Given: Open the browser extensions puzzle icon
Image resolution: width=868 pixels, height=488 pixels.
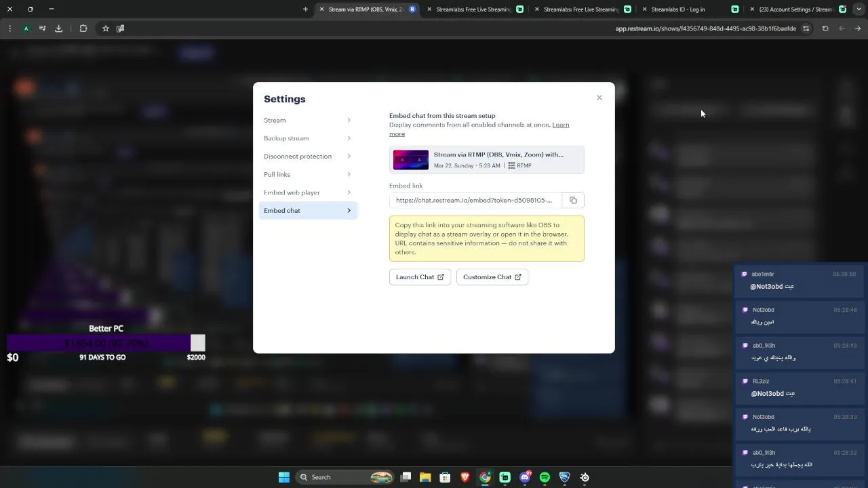Looking at the screenshot, I should pyautogui.click(x=83, y=28).
